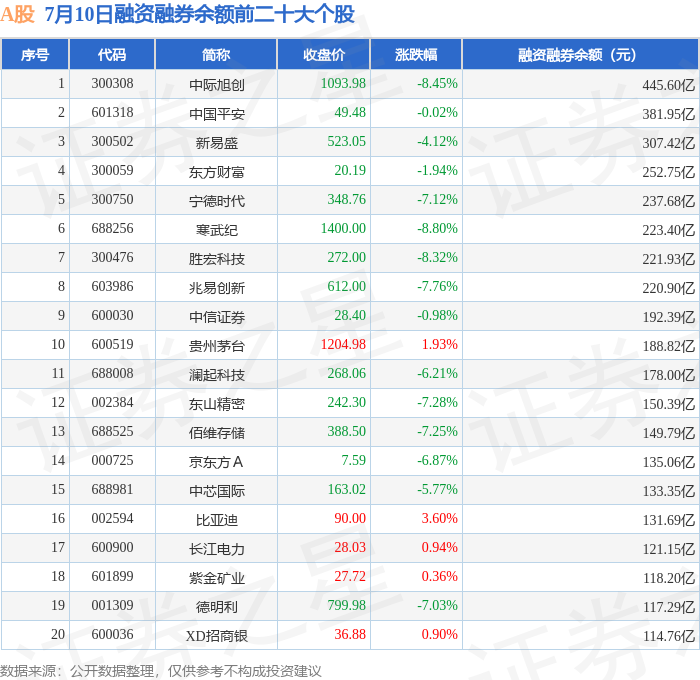The height and width of the screenshot is (680, 700).
Task: Select the 寒武纪 closing price 1400.00
Action: tap(343, 229)
